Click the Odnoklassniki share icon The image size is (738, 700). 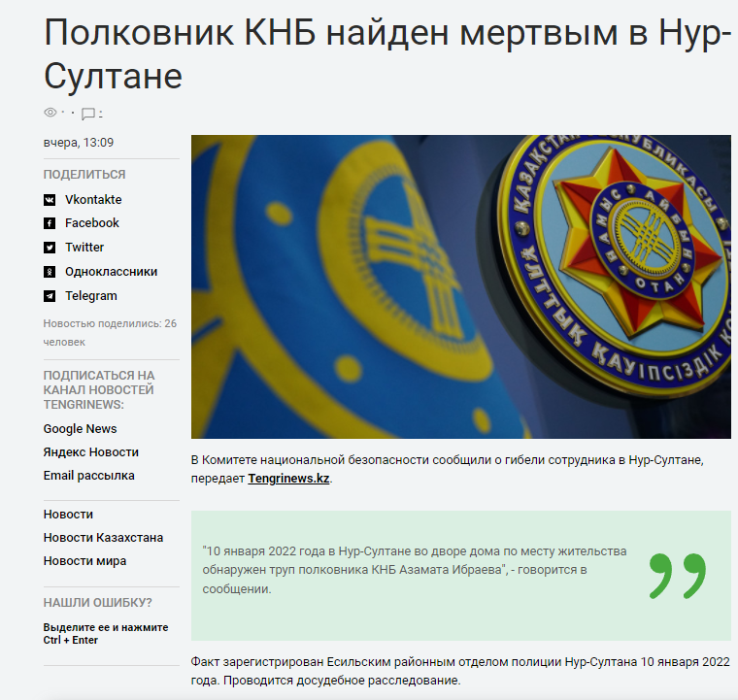(x=50, y=272)
